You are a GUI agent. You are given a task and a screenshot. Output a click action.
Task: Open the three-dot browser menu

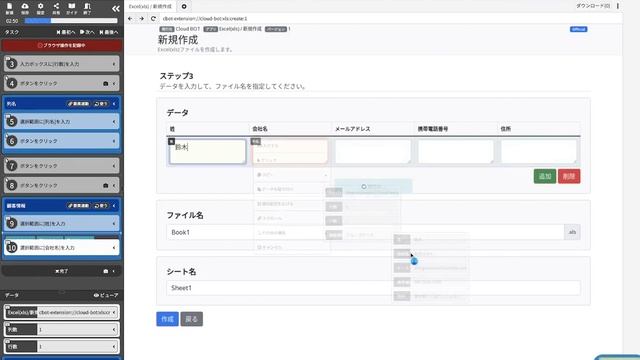[618, 6]
